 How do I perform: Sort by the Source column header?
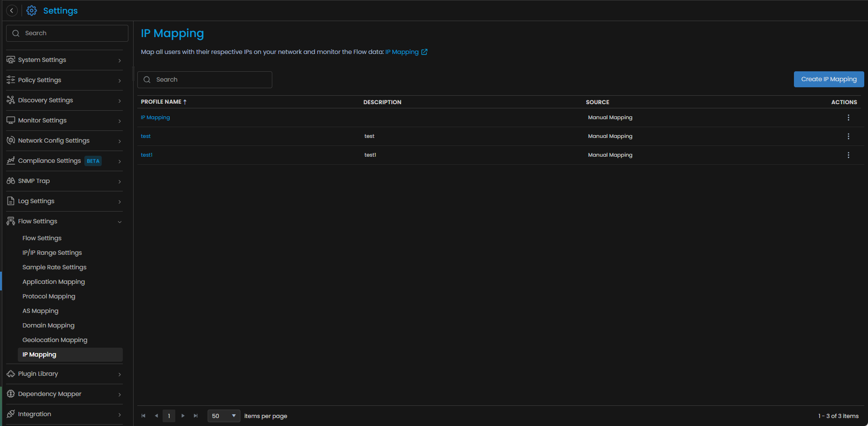[x=598, y=102]
